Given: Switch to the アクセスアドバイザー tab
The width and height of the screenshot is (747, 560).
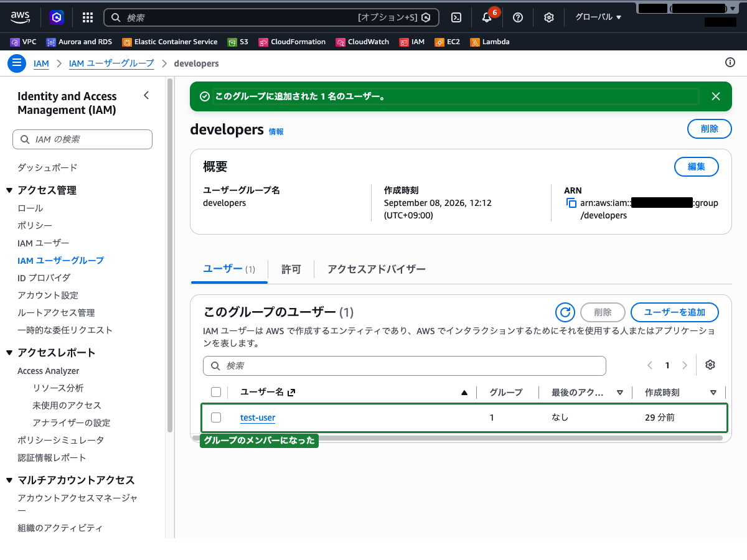Looking at the screenshot, I should click(x=377, y=269).
